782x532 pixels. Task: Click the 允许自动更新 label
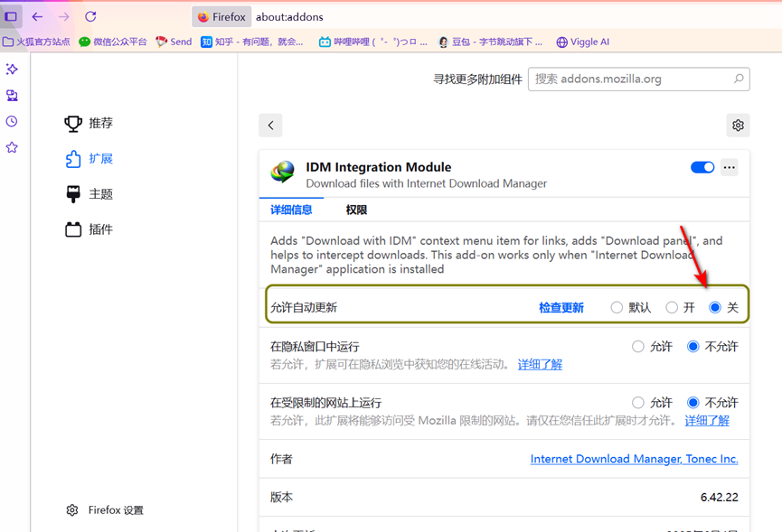304,307
